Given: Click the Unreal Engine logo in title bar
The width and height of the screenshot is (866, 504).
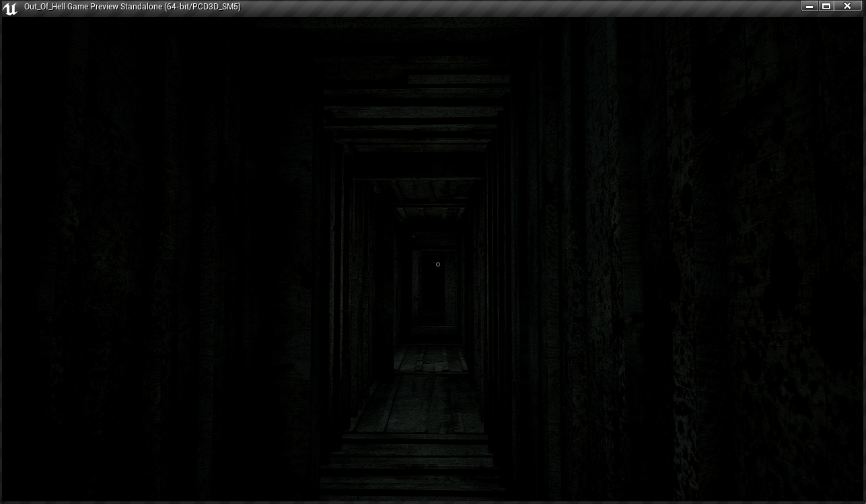Looking at the screenshot, I should pyautogui.click(x=10, y=7).
